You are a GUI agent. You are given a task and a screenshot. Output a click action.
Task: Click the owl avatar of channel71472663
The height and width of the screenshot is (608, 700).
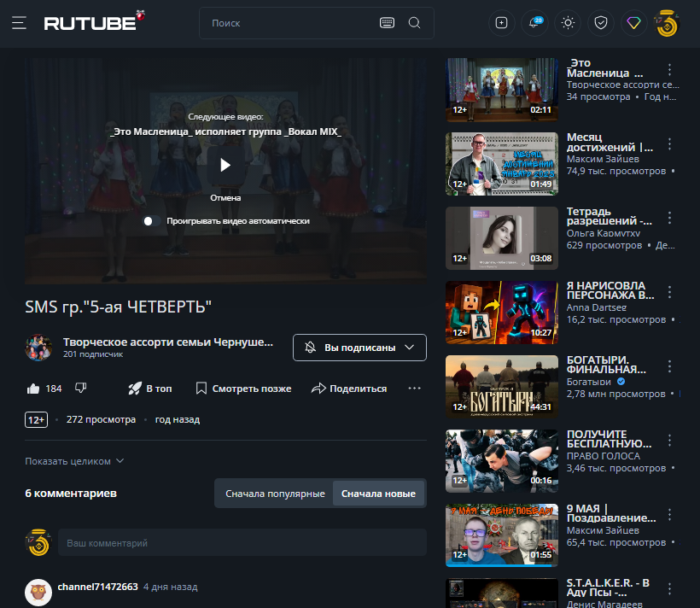[x=38, y=593]
